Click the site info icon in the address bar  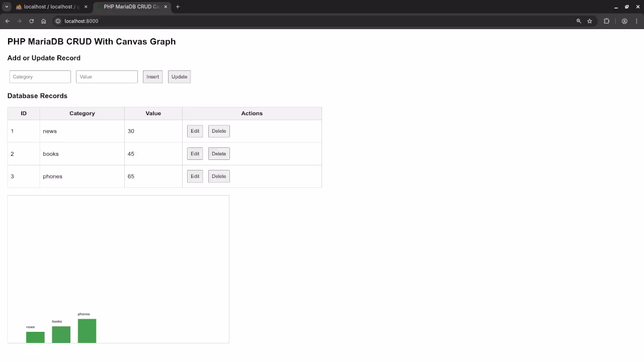point(58,21)
